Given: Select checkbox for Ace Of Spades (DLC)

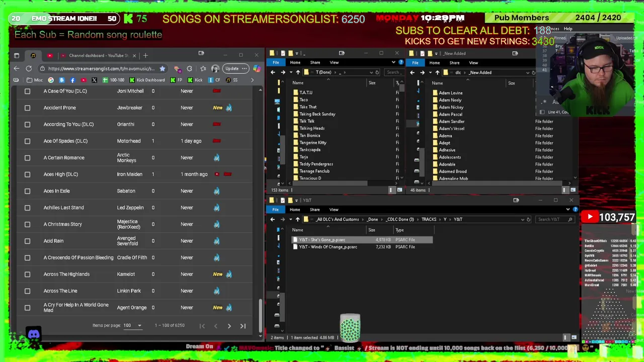Looking at the screenshot, I should [x=28, y=141].
